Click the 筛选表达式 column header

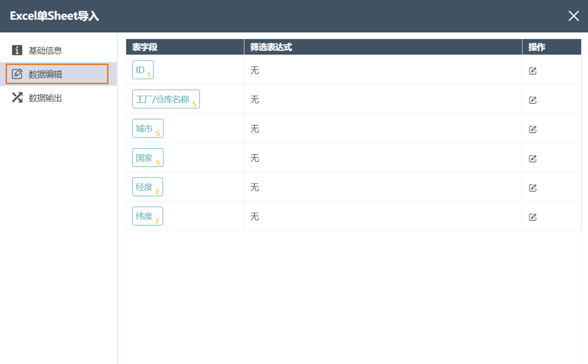click(x=383, y=47)
